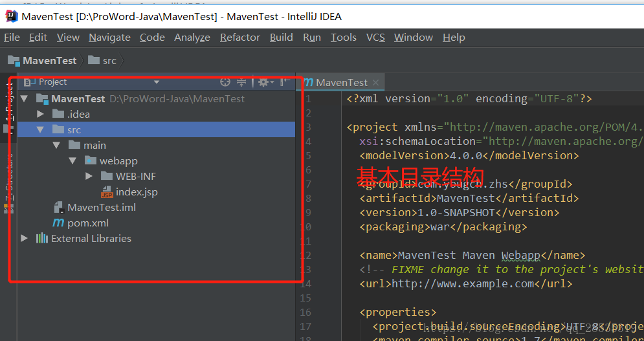Click line number 14 in gutter
Screen dimensions: 644x341
tap(306, 283)
